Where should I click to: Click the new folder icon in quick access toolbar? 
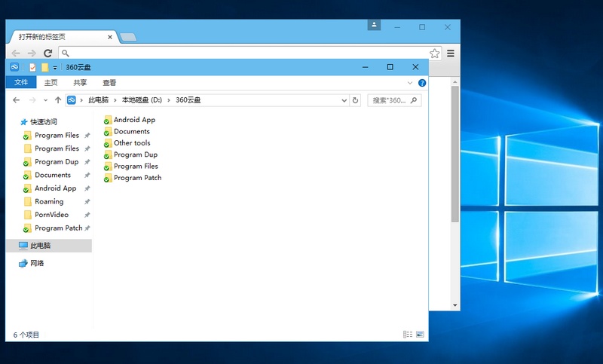coord(45,67)
